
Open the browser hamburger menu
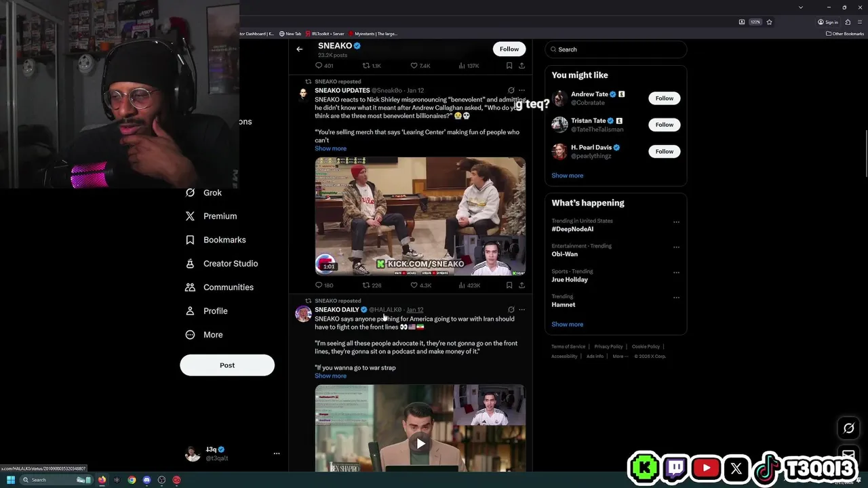(859, 22)
